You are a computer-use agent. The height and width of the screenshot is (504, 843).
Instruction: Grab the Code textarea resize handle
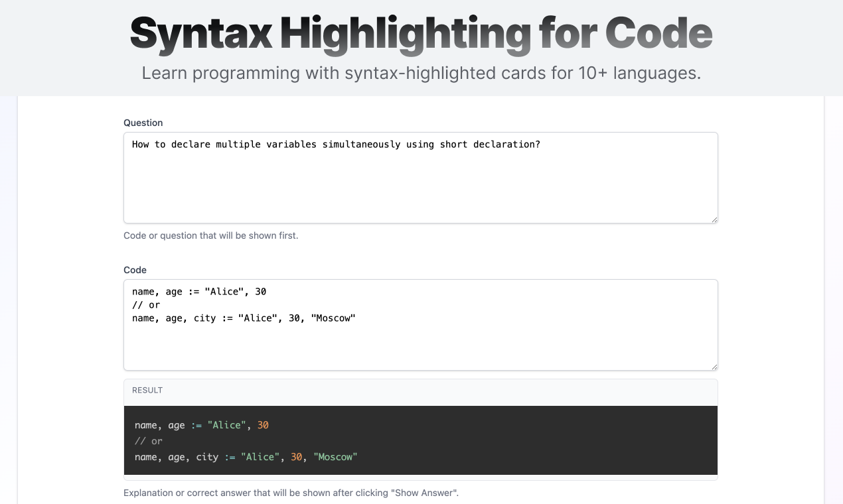click(x=714, y=366)
